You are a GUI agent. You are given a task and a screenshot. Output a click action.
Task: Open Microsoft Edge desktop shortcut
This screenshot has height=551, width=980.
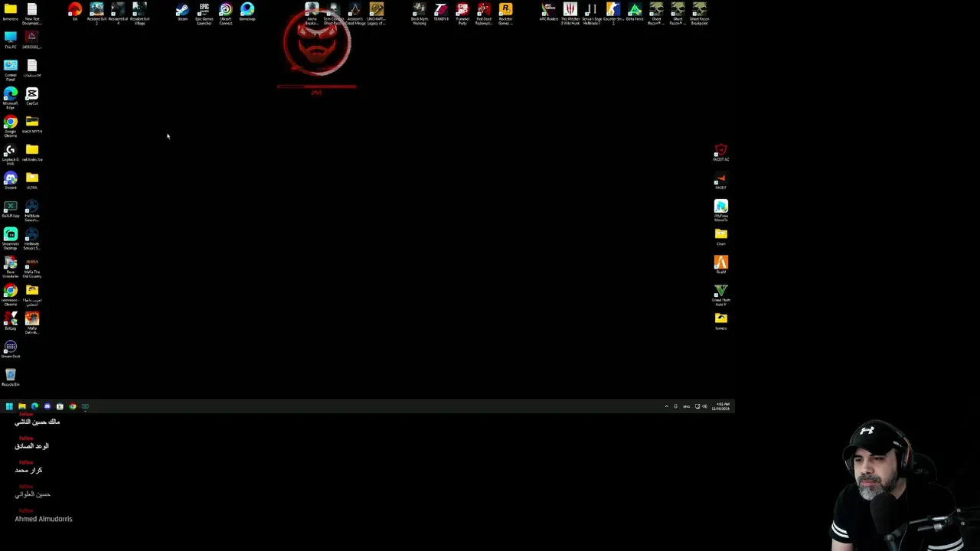(10, 98)
